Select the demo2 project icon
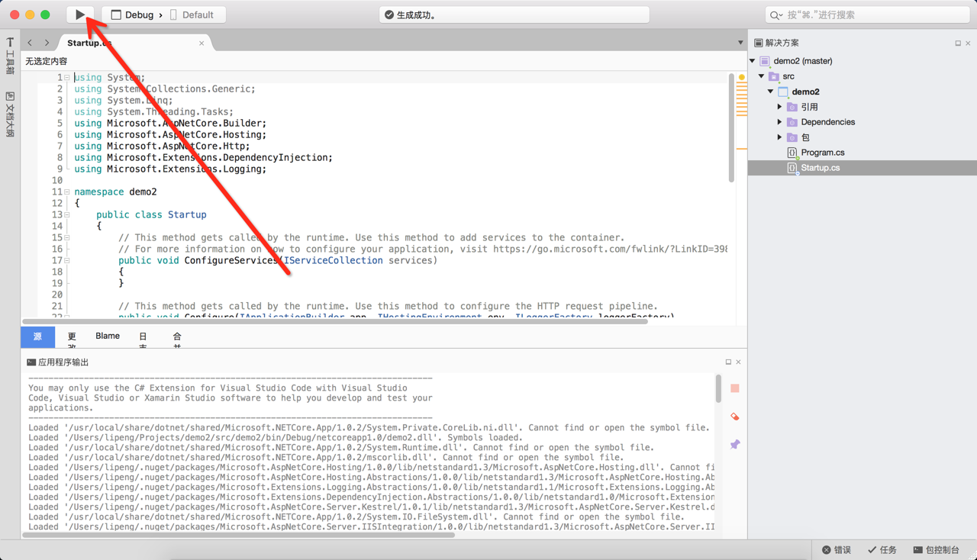The width and height of the screenshot is (977, 560). click(783, 92)
